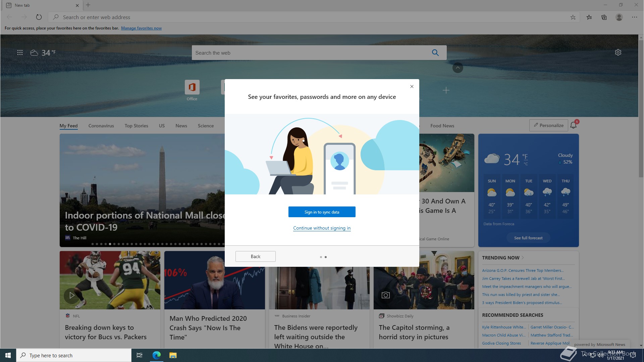Viewport: 644px width, 362px height.
Task: Click the taskbar search box
Action: coord(74,355)
